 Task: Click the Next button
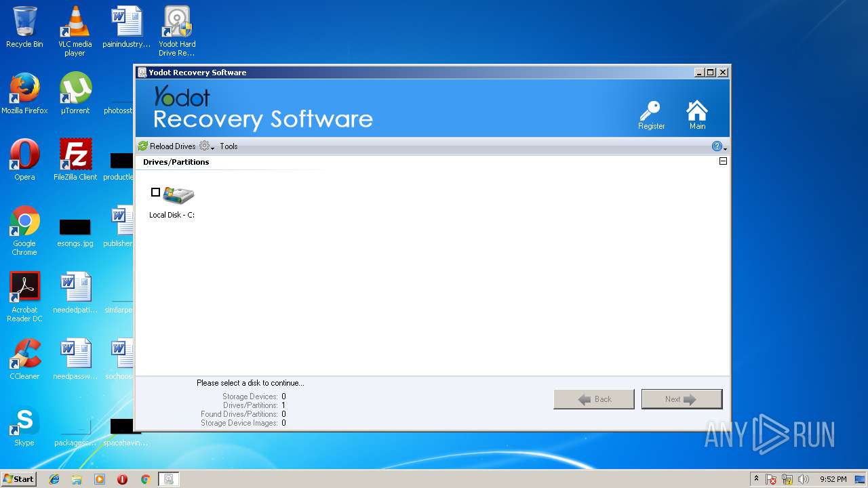click(x=682, y=399)
